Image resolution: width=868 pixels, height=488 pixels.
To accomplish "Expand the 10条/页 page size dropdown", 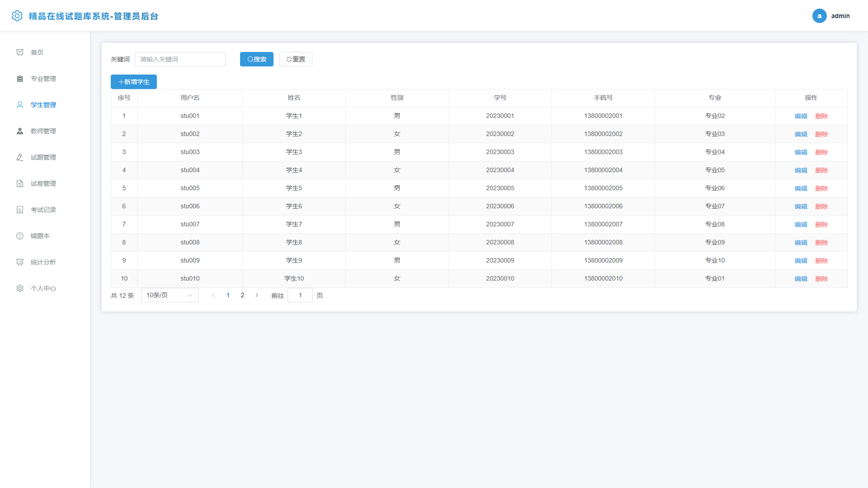I will click(x=170, y=295).
